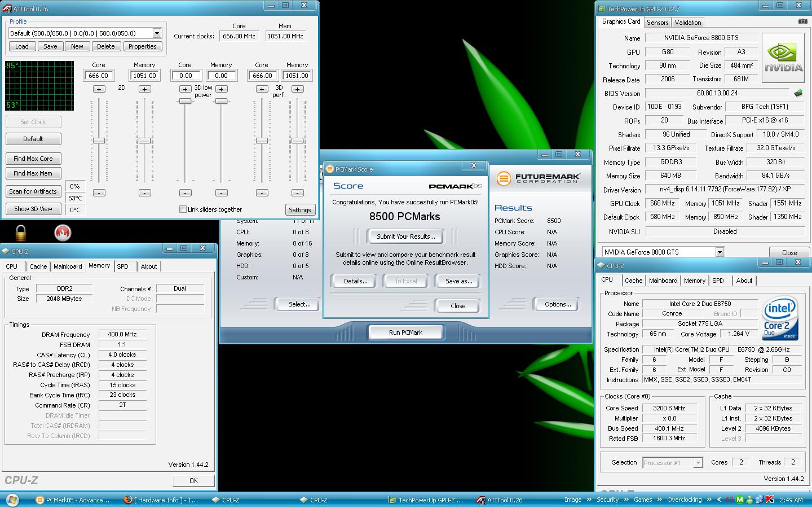Expand the Games toolbar chevron in taskbar
The image size is (812, 508).
(x=659, y=500)
